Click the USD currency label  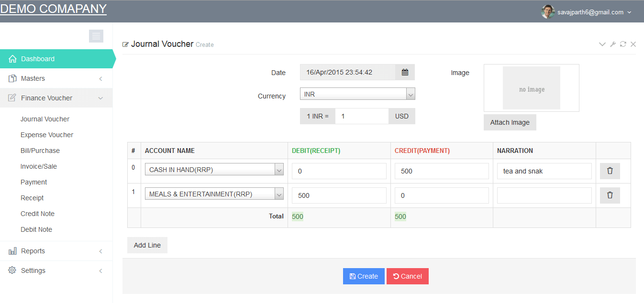[x=402, y=116]
